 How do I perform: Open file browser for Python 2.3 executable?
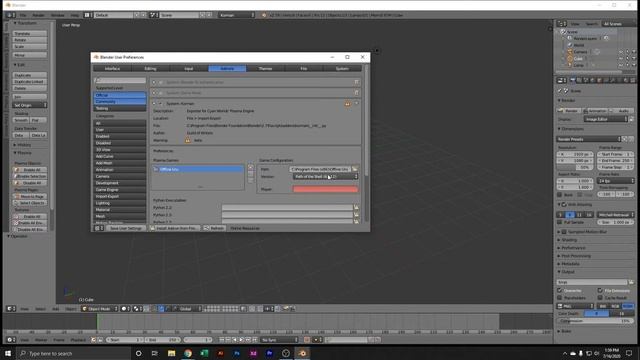(x=356, y=215)
